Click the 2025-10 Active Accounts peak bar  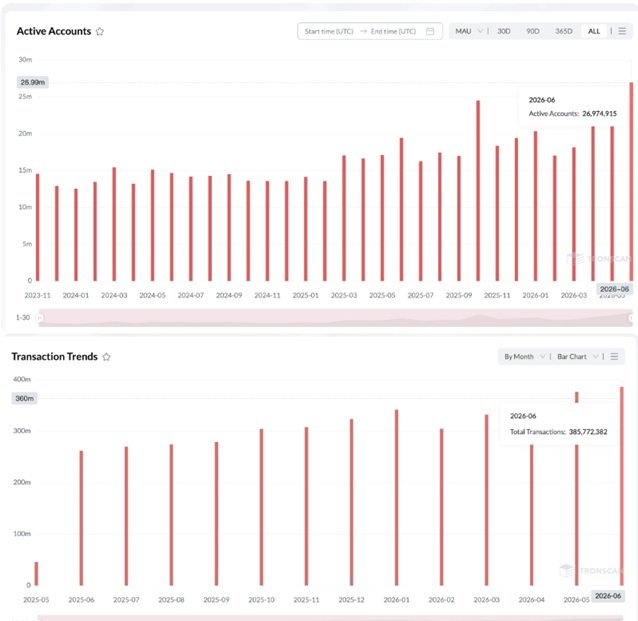pos(478,191)
